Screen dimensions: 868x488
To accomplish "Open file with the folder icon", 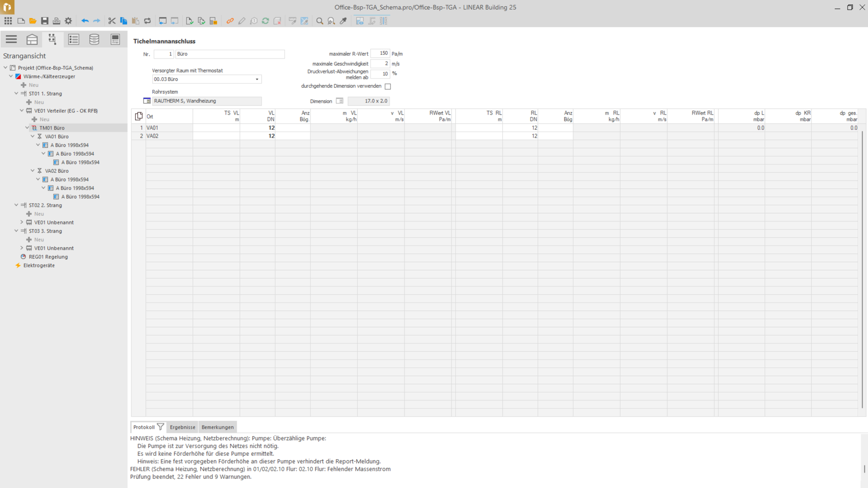I will click(x=33, y=21).
